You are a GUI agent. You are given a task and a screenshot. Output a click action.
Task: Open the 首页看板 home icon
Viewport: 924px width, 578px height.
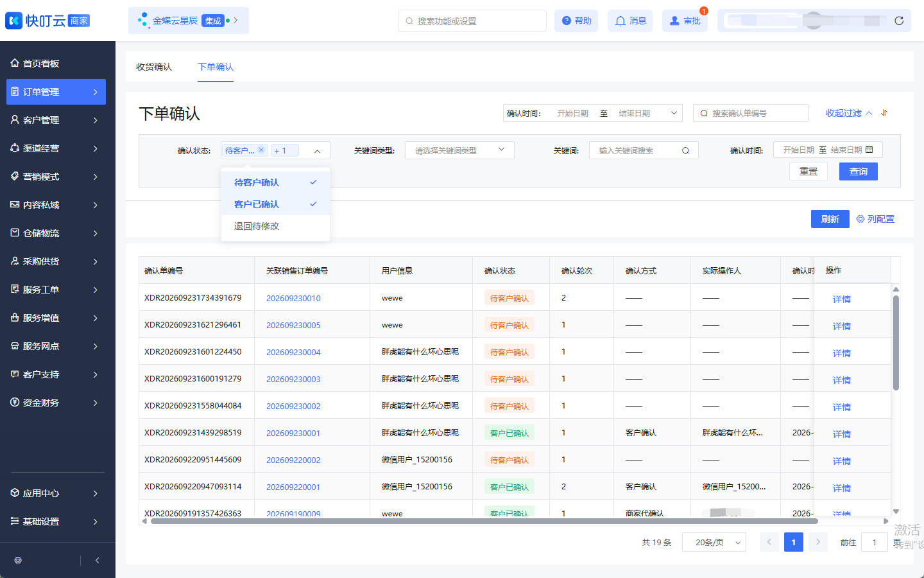click(15, 63)
